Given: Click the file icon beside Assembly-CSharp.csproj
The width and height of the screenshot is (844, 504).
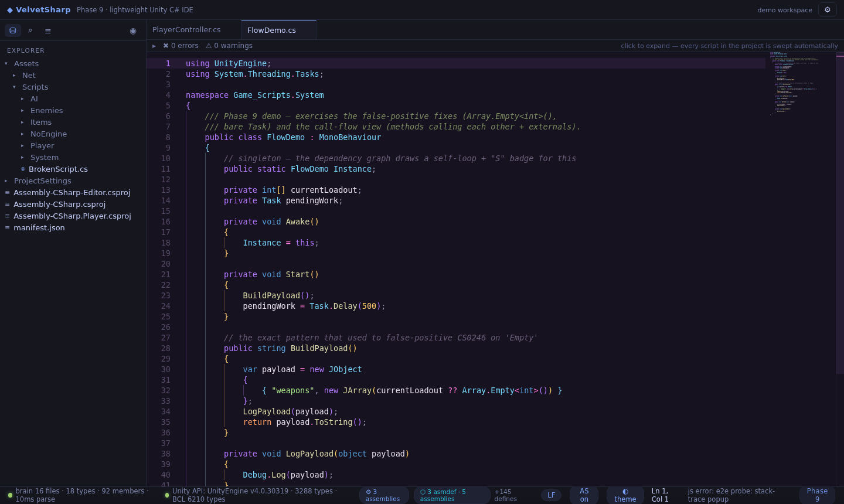Looking at the screenshot, I should pyautogui.click(x=8, y=204).
